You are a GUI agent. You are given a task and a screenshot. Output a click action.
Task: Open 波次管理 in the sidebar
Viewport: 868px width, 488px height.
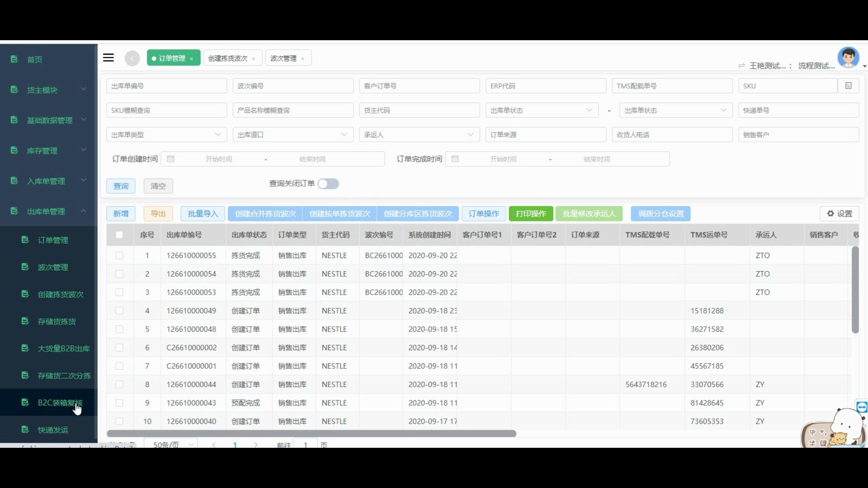click(49, 267)
